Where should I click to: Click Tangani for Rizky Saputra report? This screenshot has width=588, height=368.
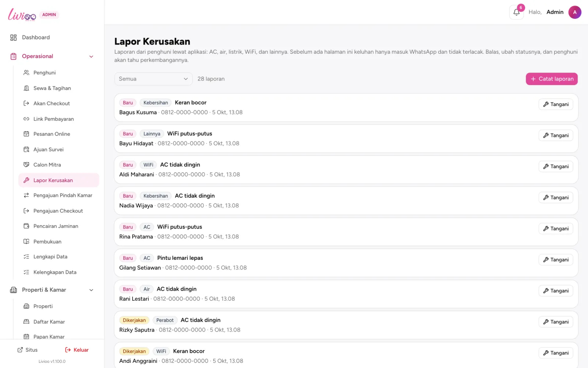point(556,322)
